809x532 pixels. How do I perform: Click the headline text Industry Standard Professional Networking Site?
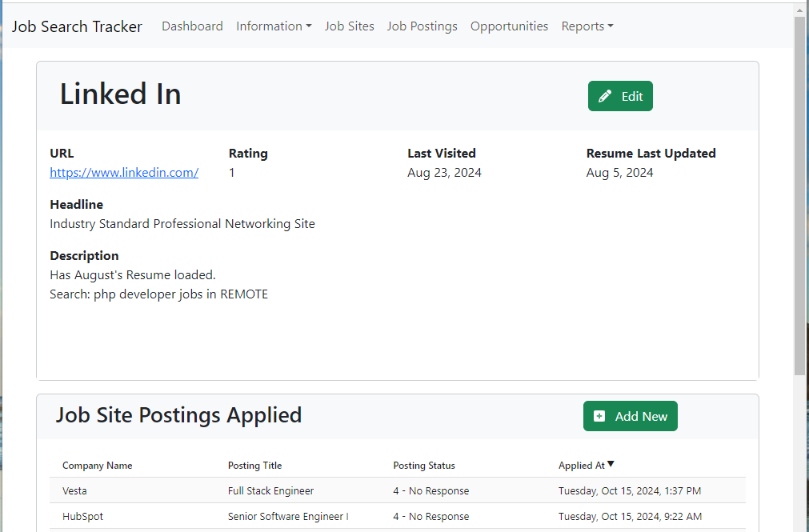(x=182, y=223)
